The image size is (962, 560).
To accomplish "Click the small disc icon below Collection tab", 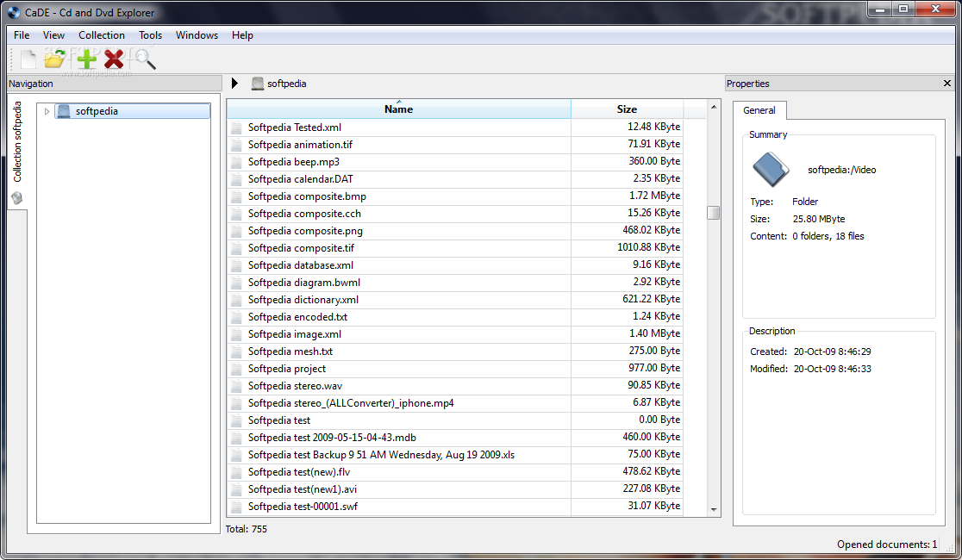I will pyautogui.click(x=16, y=198).
